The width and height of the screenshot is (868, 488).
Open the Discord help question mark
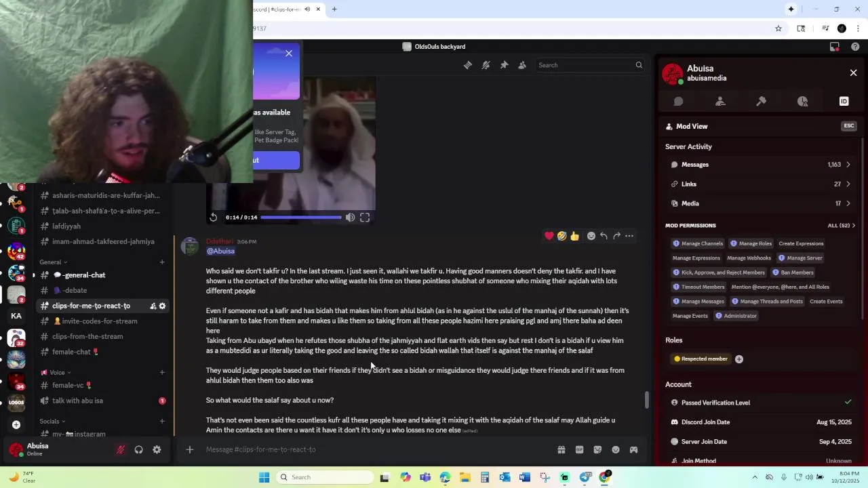click(855, 47)
